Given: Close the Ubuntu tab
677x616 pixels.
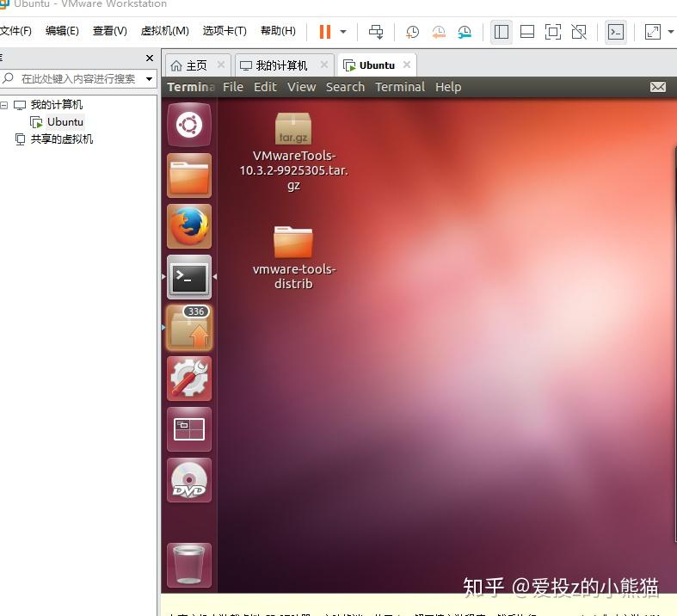Looking at the screenshot, I should [406, 65].
